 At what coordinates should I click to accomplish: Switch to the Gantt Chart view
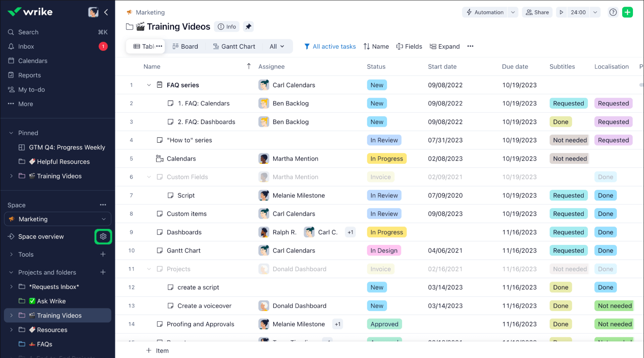click(234, 46)
